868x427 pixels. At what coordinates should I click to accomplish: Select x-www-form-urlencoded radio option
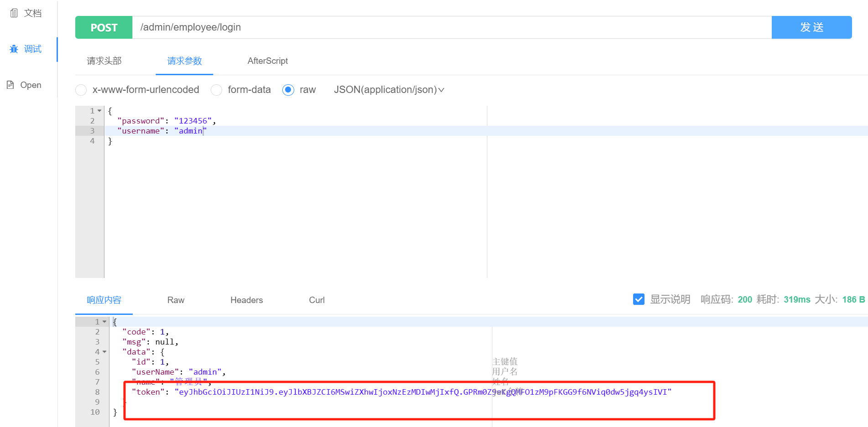coord(81,90)
